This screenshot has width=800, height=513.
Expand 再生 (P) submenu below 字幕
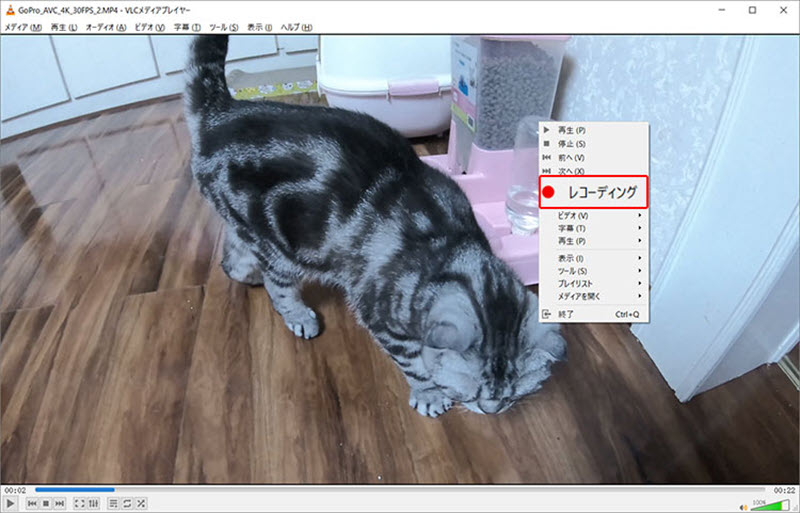coord(594,241)
